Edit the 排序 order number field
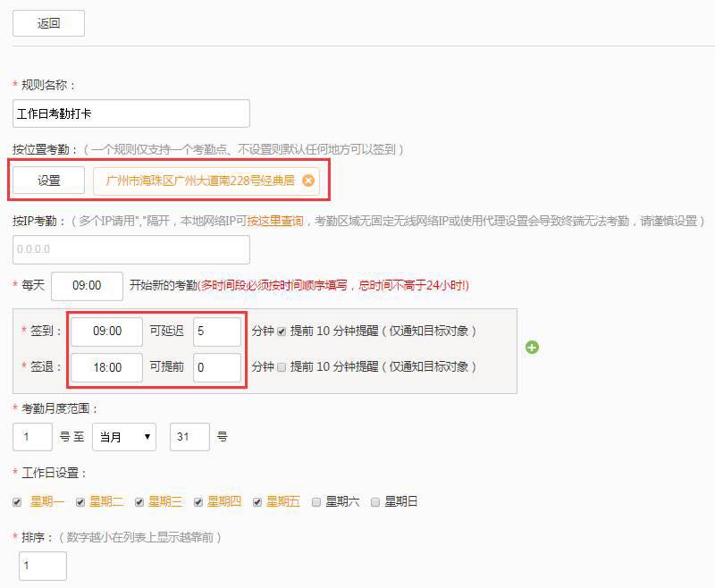 click(x=43, y=567)
